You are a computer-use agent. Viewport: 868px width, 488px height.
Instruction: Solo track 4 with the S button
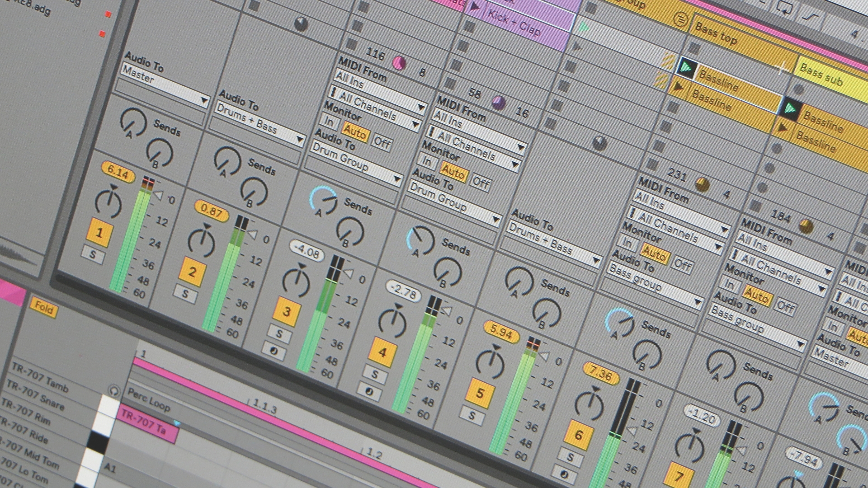pos(375,373)
